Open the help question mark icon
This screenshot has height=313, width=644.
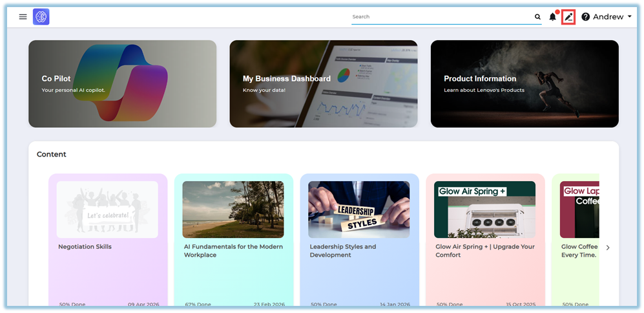click(x=586, y=17)
